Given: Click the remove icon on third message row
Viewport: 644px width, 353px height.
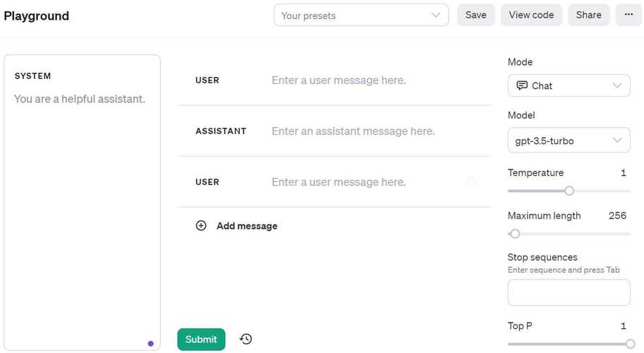Looking at the screenshot, I should (x=471, y=182).
